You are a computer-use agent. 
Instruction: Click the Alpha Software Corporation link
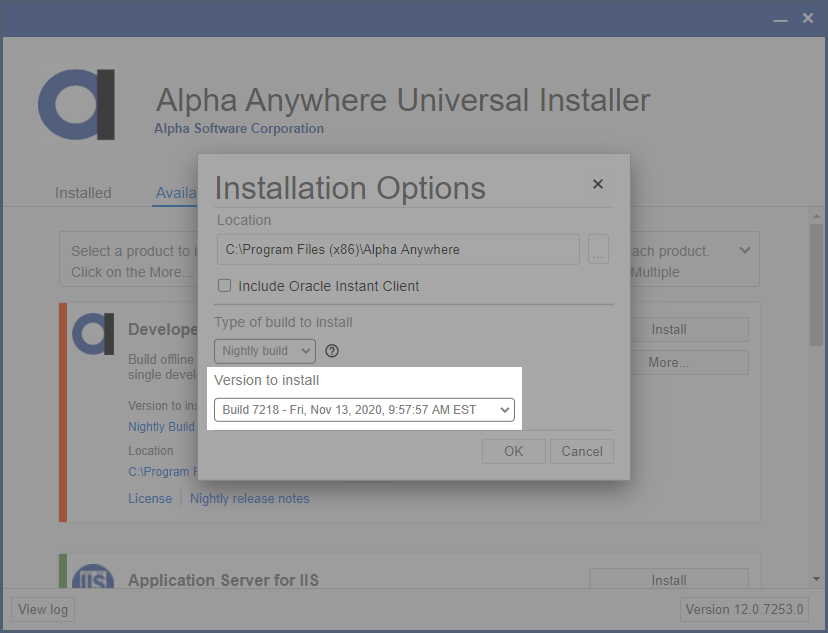pyautogui.click(x=239, y=128)
